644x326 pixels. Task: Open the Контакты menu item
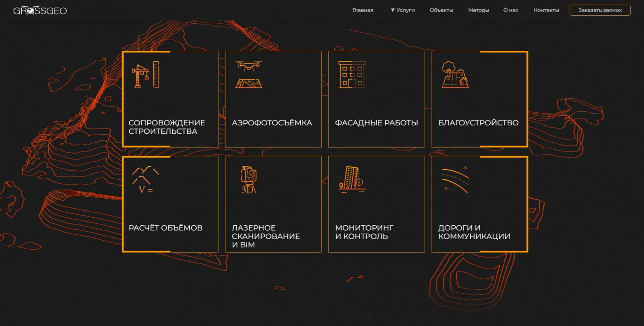[546, 10]
